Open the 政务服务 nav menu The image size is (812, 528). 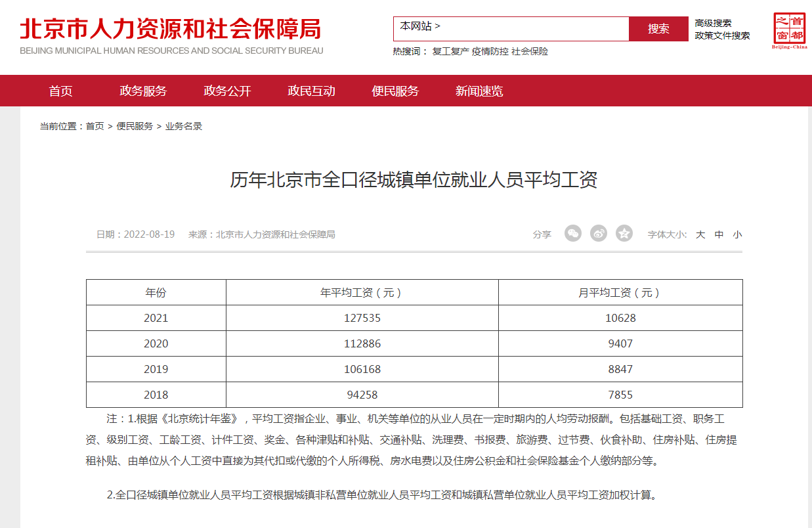[143, 91]
